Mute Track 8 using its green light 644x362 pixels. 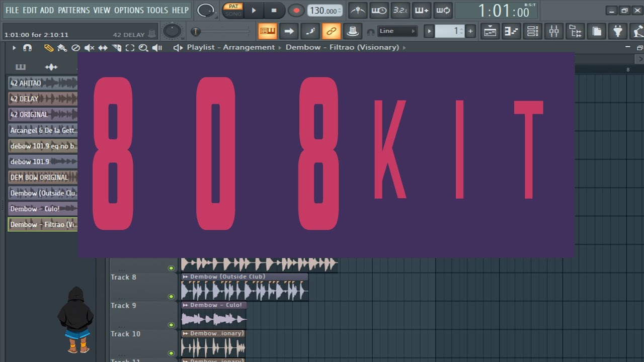pyautogui.click(x=171, y=297)
